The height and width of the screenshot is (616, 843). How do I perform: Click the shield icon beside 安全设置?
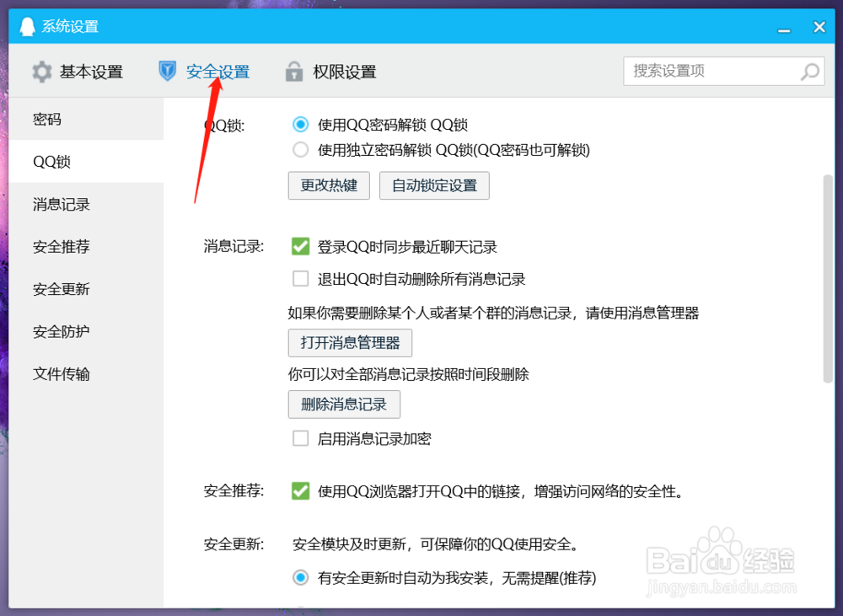click(x=169, y=72)
